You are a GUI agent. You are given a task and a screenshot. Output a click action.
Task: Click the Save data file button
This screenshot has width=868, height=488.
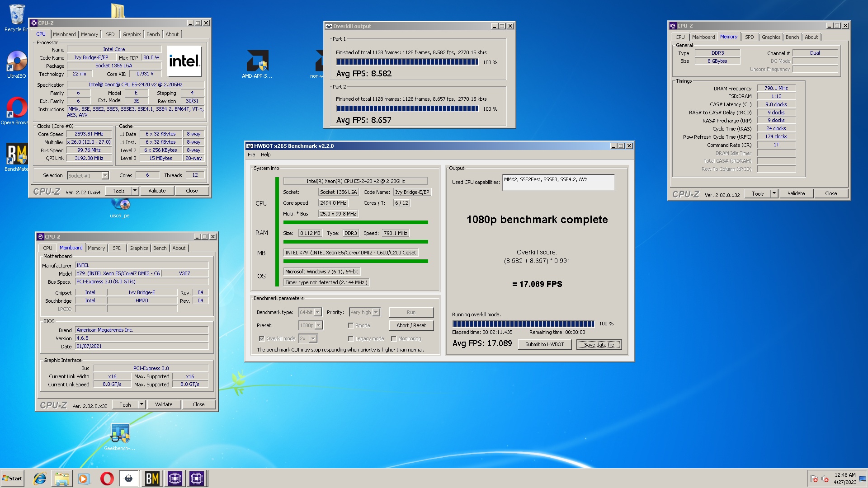pyautogui.click(x=599, y=344)
